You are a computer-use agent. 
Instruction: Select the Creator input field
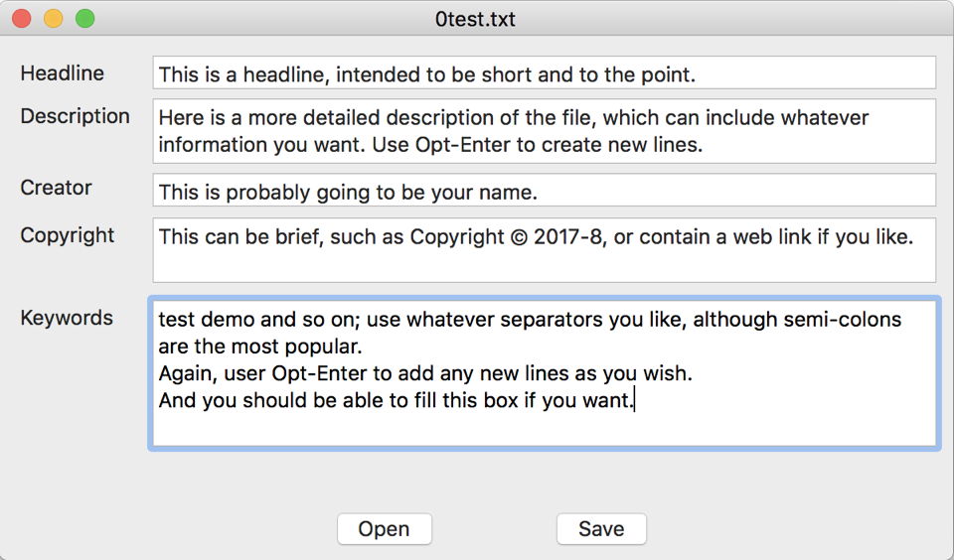point(544,192)
